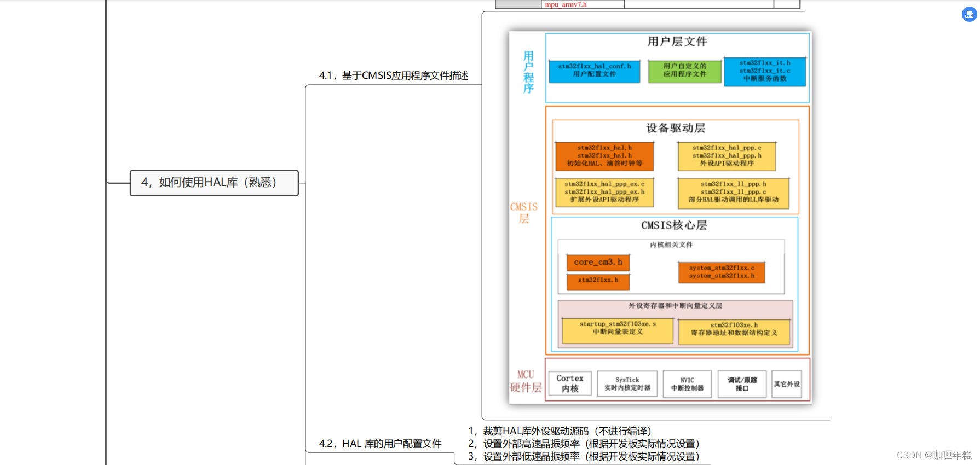
Task: Click the orange "stm32f1xx.h" box
Action: click(x=598, y=281)
